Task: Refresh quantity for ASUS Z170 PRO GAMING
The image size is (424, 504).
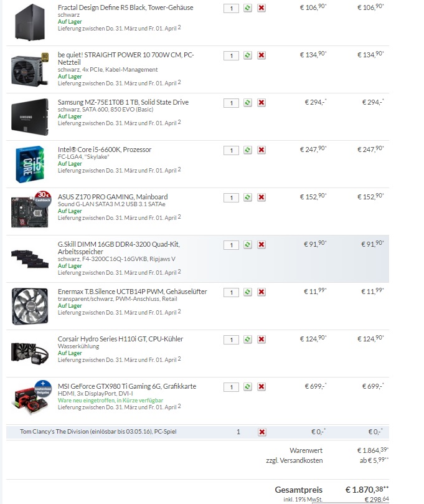Action: (x=247, y=197)
